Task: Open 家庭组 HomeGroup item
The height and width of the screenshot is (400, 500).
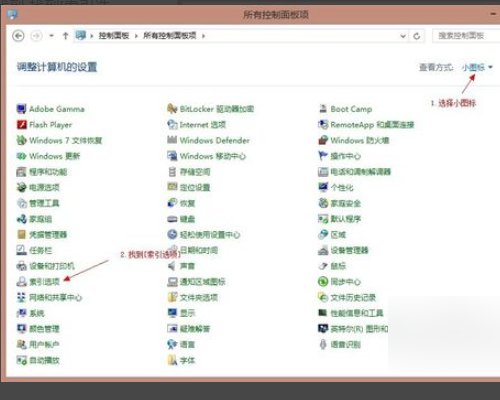Action: coord(34,219)
